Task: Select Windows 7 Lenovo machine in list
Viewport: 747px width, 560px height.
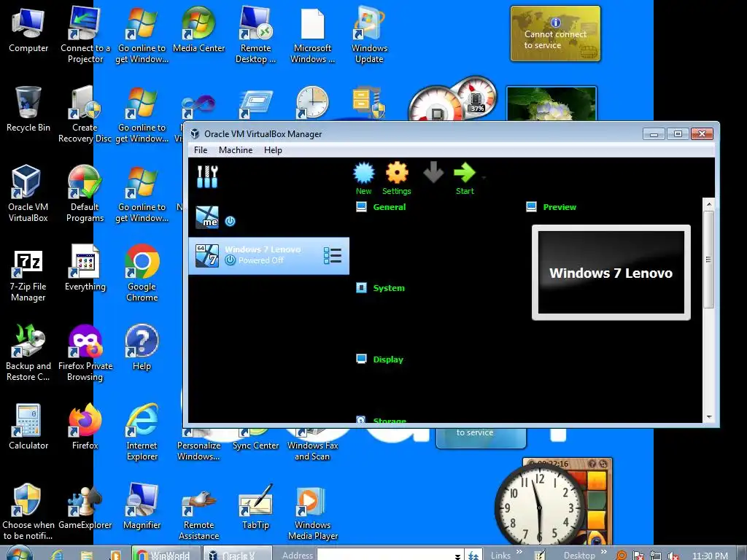Action: (x=268, y=256)
